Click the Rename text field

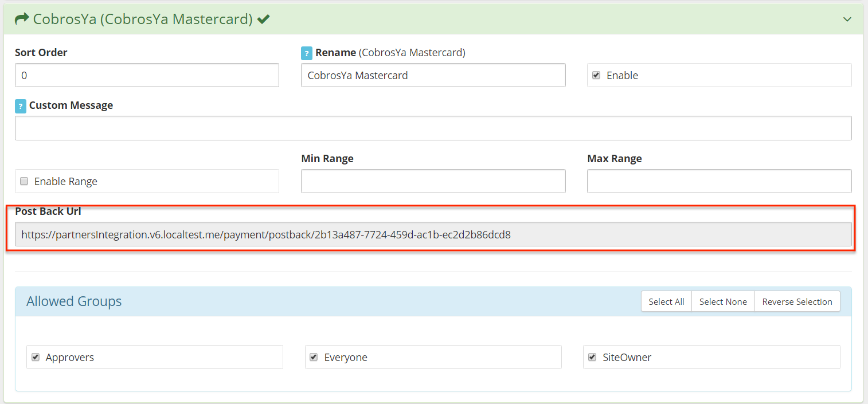[433, 75]
